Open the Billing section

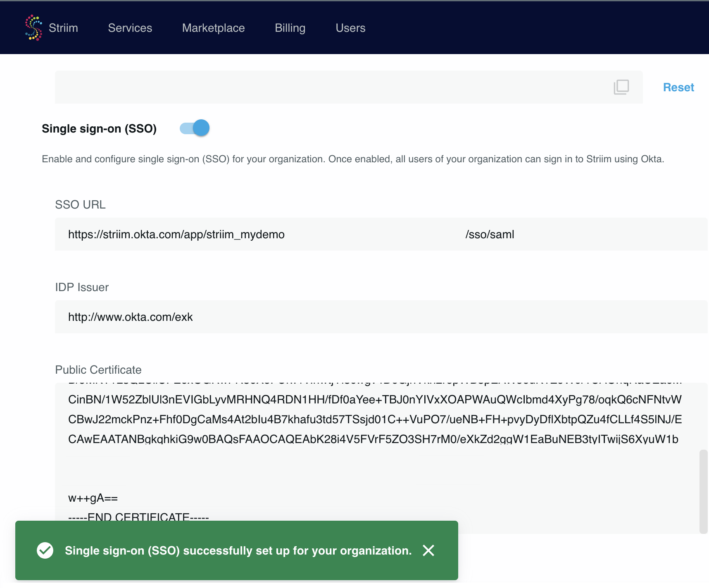pyautogui.click(x=290, y=28)
